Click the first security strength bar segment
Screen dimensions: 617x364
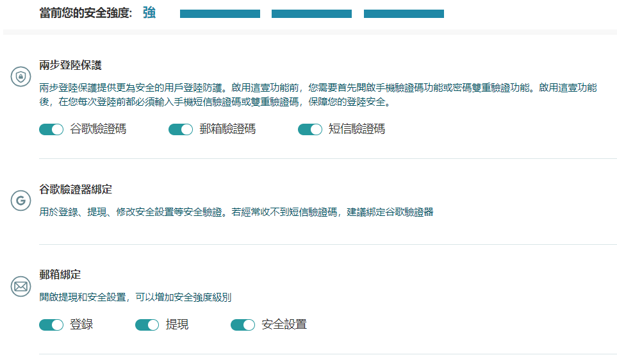220,13
